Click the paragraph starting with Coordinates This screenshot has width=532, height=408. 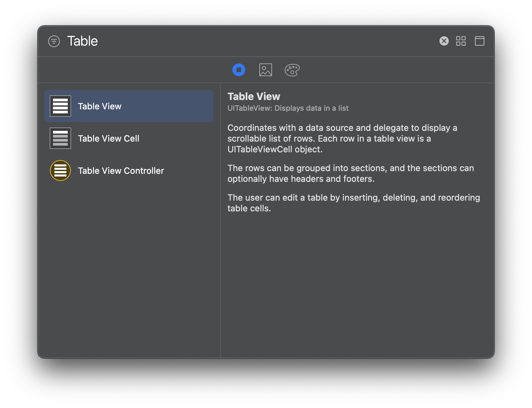click(342, 138)
